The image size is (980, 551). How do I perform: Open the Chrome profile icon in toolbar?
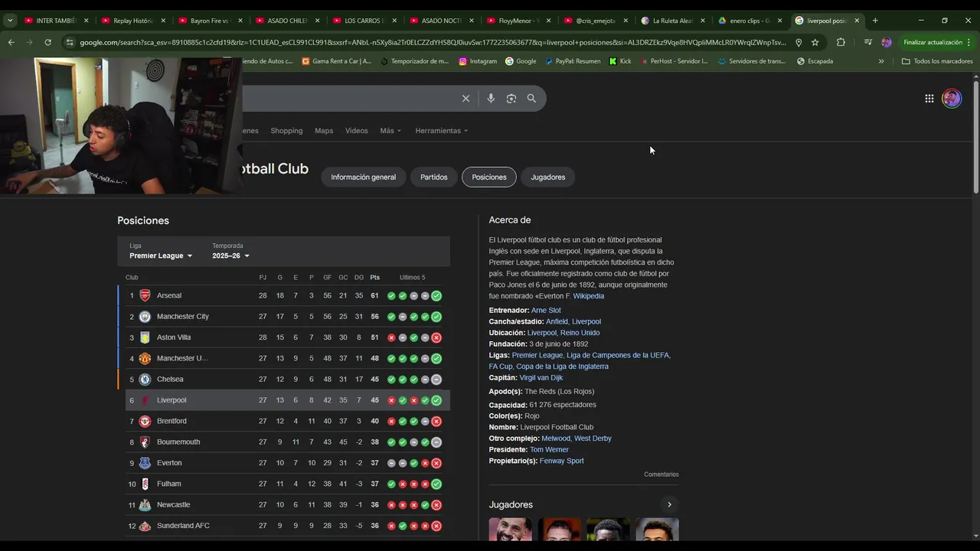887,42
